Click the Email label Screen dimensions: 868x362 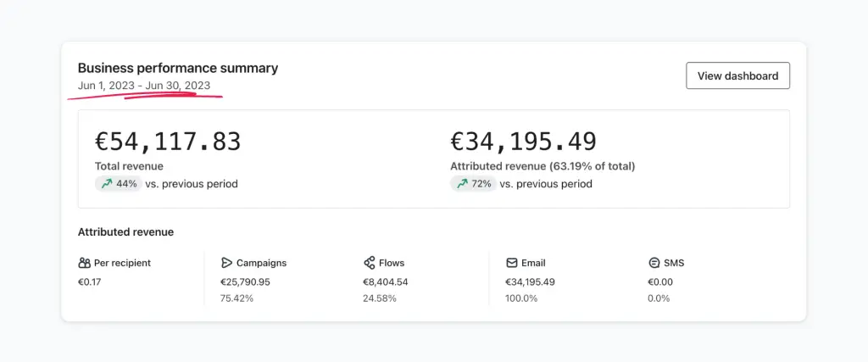pos(533,263)
